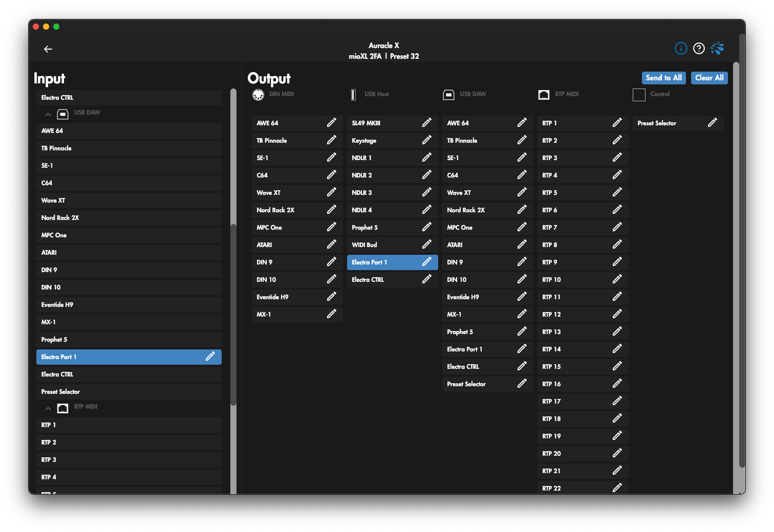
Task: Collapse the RTP MIDI input section
Action: point(48,408)
